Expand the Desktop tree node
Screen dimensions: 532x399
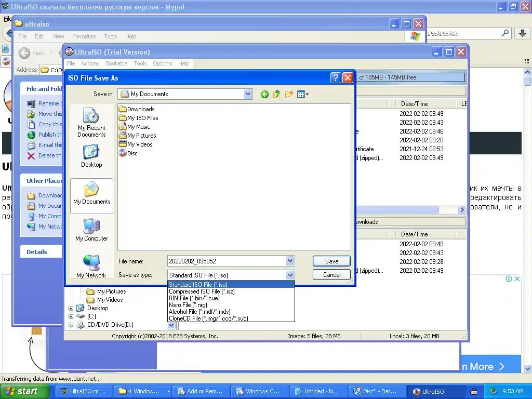pos(71,308)
